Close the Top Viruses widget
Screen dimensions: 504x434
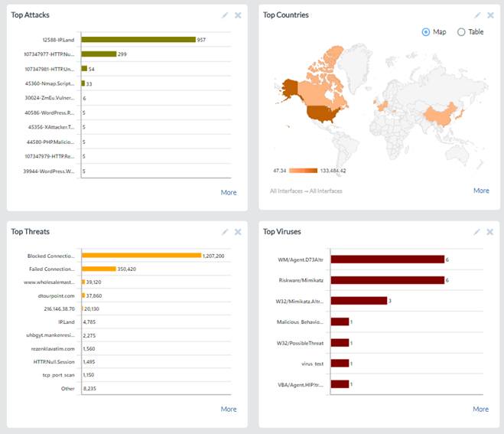pos(490,231)
